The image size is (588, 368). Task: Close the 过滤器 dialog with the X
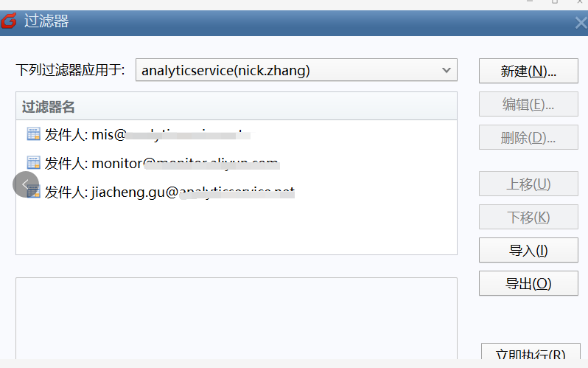[x=580, y=22]
